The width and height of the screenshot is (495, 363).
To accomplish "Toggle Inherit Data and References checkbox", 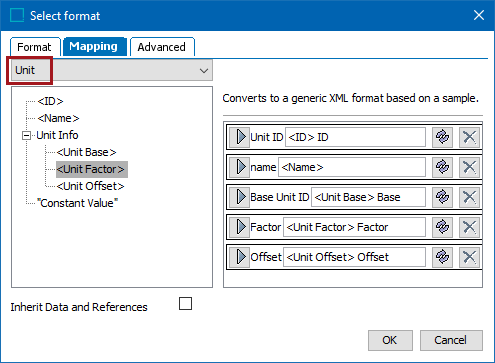I will point(185,304).
